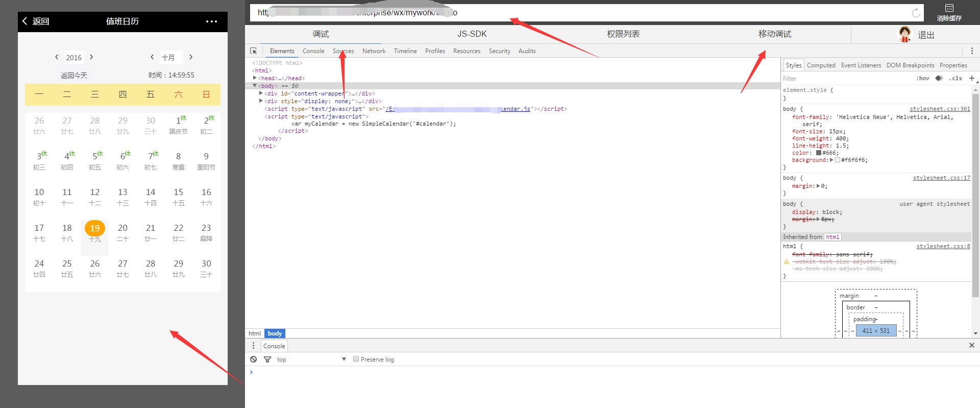Go to previous year arrow beside 2016
Image resolution: width=980 pixels, height=408 pixels.
(57, 57)
